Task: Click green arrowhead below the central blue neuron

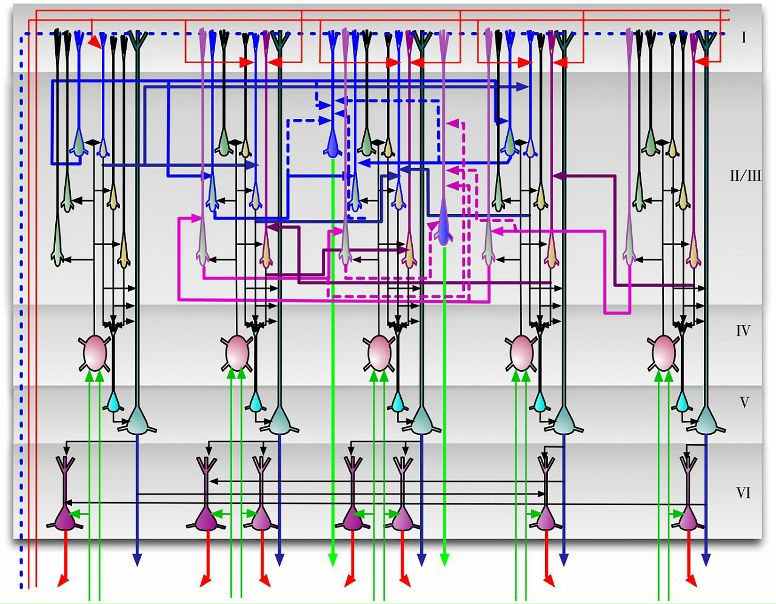Action: tap(445, 558)
